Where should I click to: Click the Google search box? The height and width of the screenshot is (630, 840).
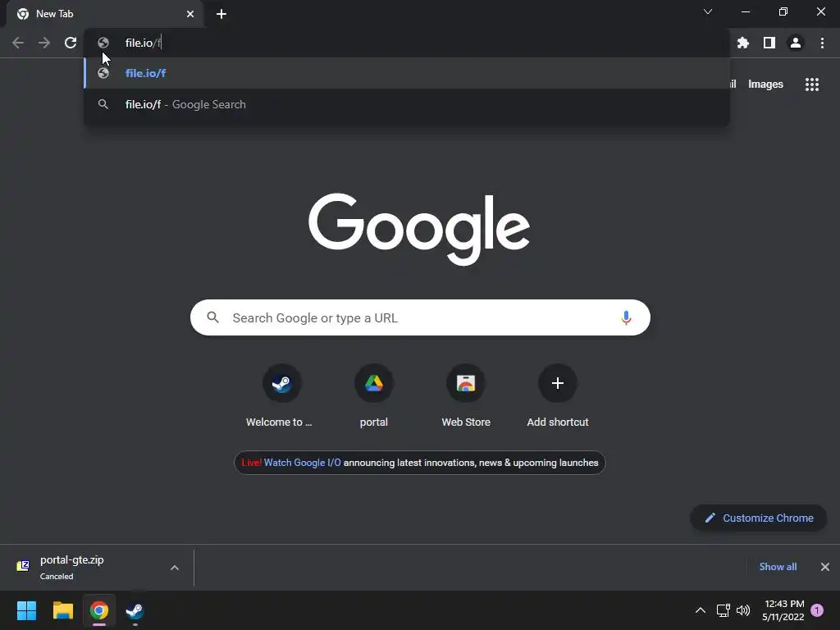coord(420,317)
